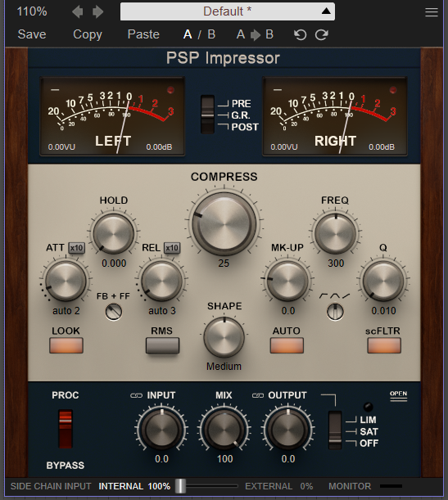
Task: Click the side chain internal/external slider handle
Action: point(181,486)
